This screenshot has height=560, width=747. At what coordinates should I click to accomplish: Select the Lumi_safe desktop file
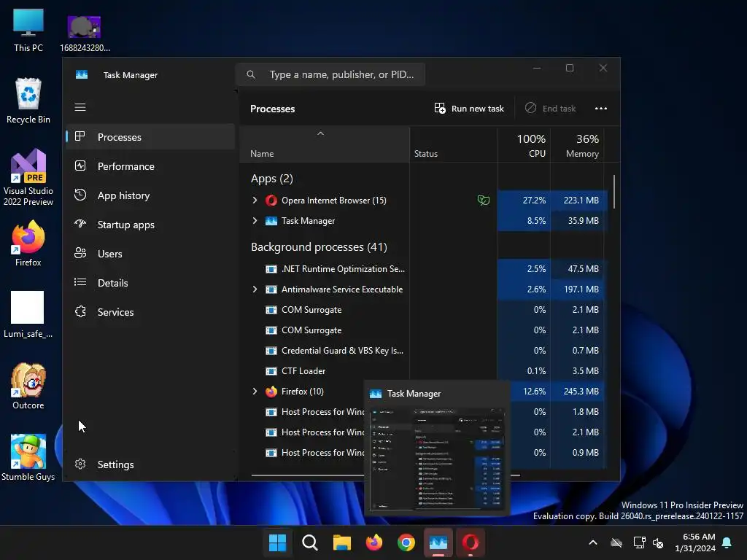(28, 315)
